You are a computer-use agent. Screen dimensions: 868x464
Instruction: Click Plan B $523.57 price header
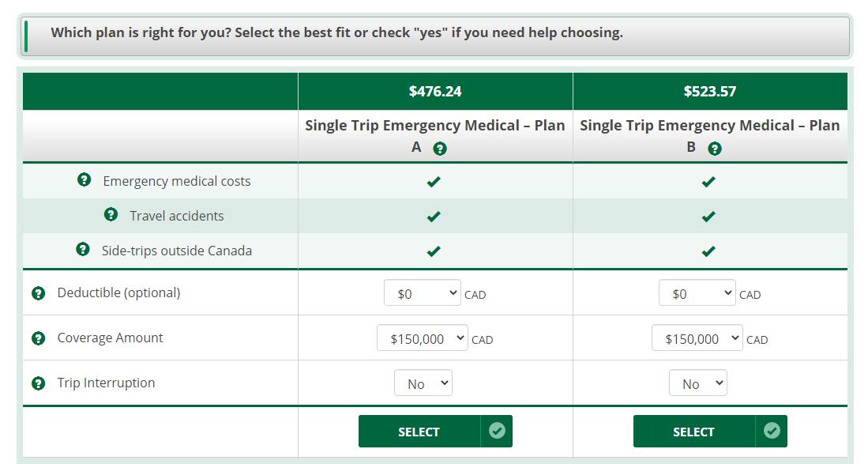[x=710, y=92]
